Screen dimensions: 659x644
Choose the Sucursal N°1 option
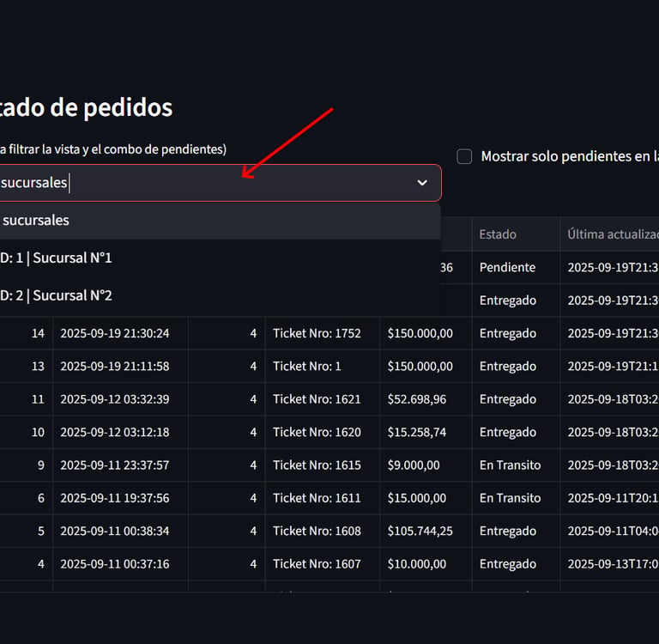point(221,258)
